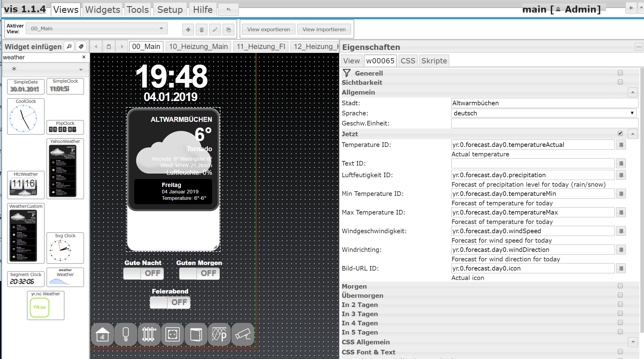The width and height of the screenshot is (644, 359).
Task: Click the View importieren button
Action: pyautogui.click(x=324, y=29)
